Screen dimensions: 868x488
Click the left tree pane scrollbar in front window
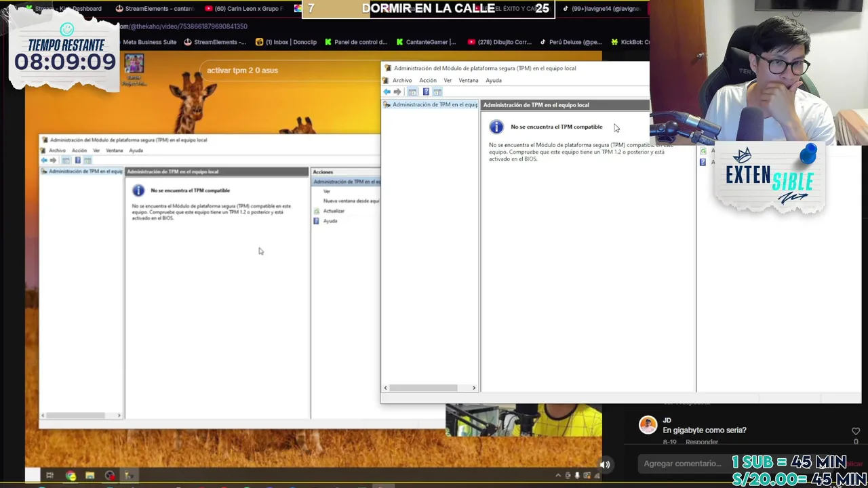tap(423, 388)
